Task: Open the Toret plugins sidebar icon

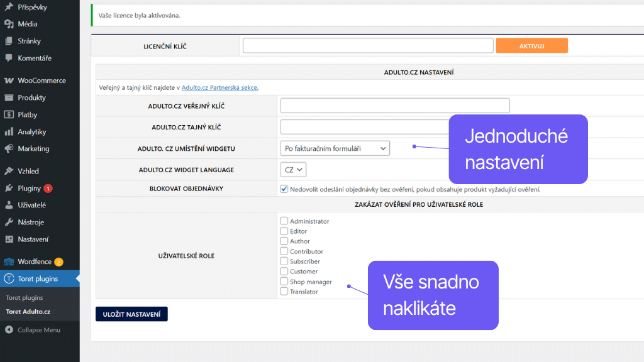Action: (8, 278)
